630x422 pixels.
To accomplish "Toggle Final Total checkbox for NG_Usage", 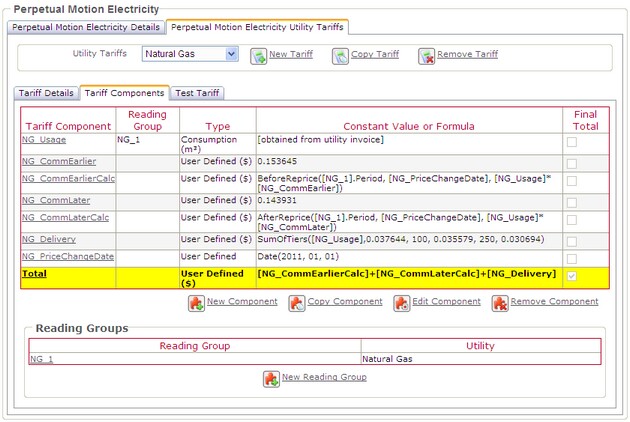I will (572, 142).
